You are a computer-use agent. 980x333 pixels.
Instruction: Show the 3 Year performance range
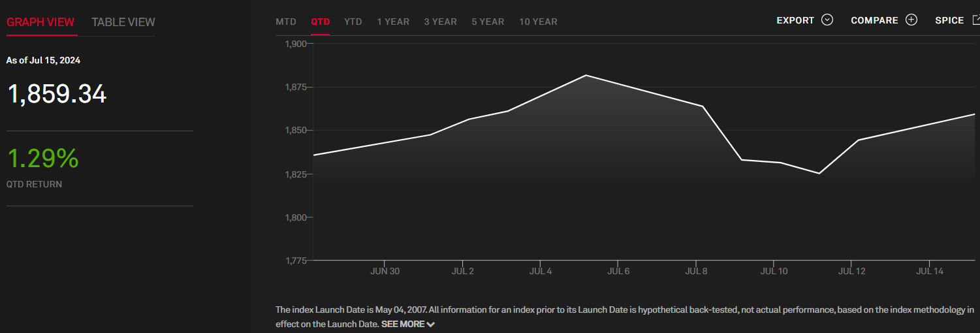point(441,22)
